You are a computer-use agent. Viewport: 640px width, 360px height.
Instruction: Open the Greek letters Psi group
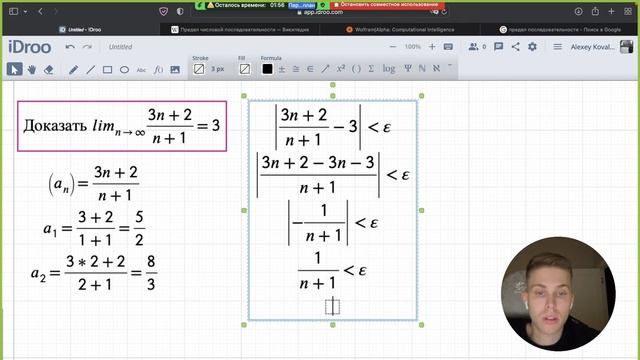(x=408, y=68)
